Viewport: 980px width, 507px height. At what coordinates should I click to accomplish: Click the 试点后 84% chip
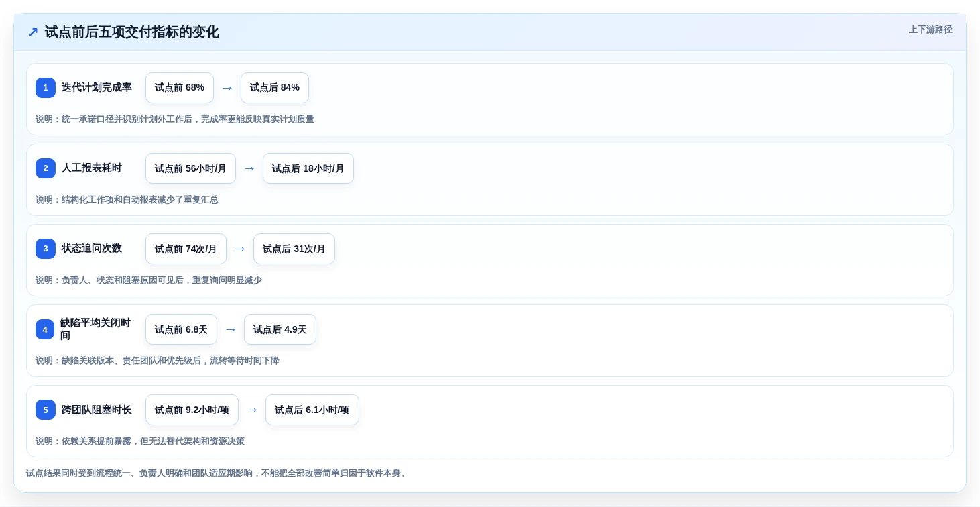[x=275, y=88]
